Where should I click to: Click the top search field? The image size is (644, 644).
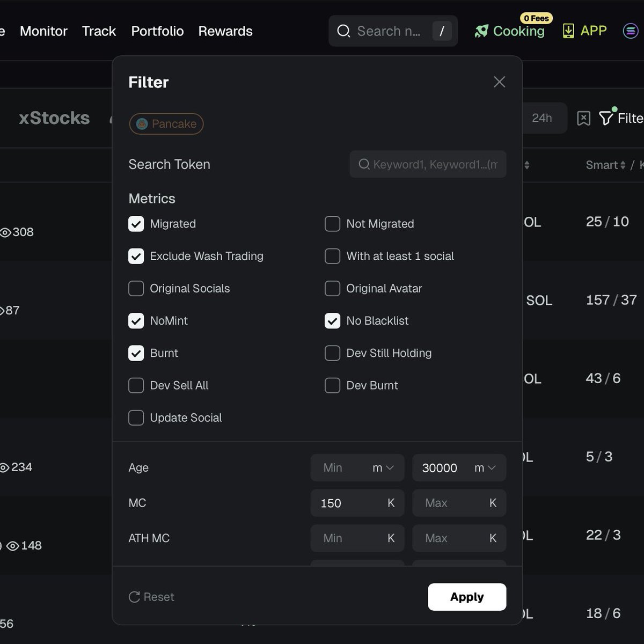pos(393,31)
